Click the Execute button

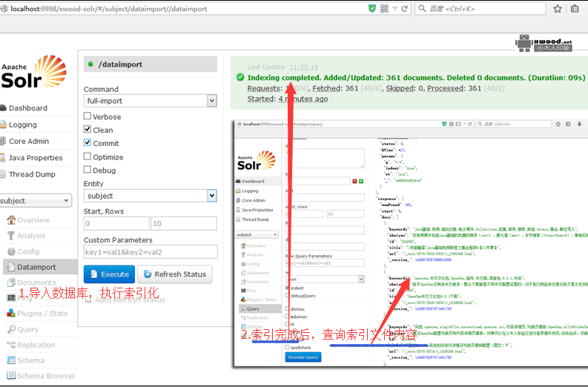(109, 274)
